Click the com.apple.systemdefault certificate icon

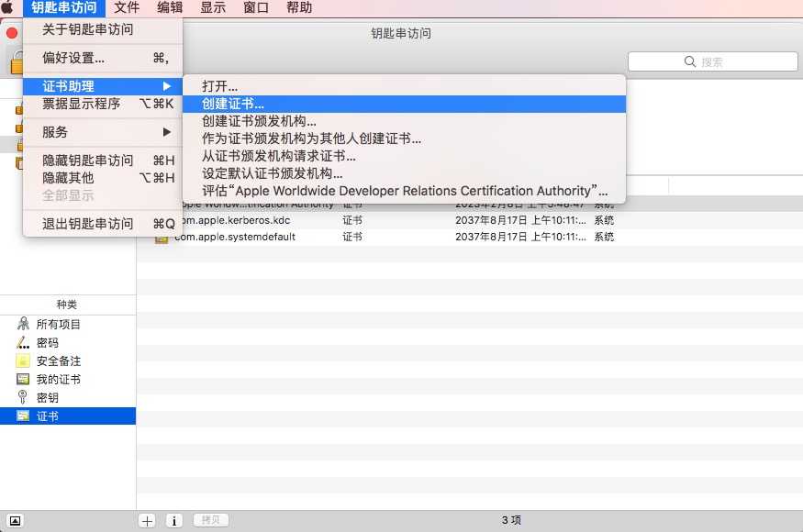(162, 238)
